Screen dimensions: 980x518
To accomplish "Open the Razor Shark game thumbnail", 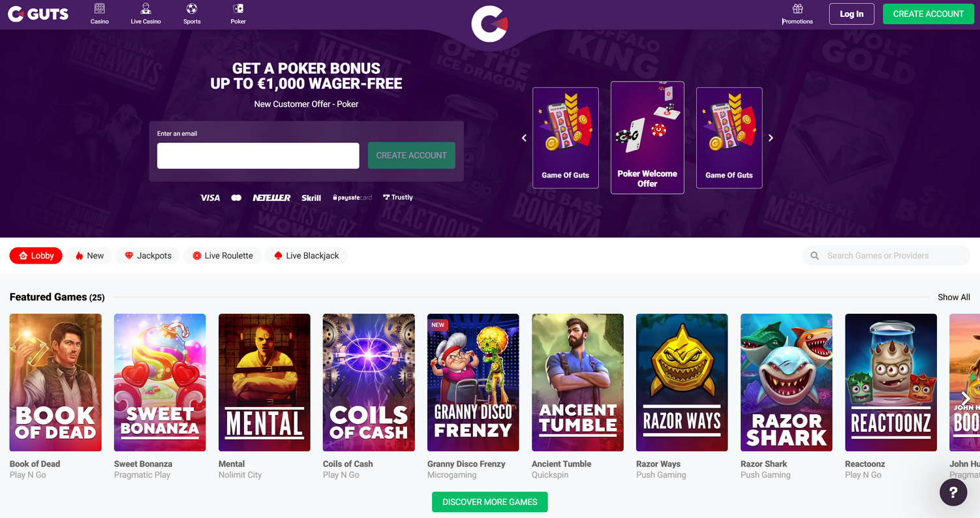I will pos(786,382).
